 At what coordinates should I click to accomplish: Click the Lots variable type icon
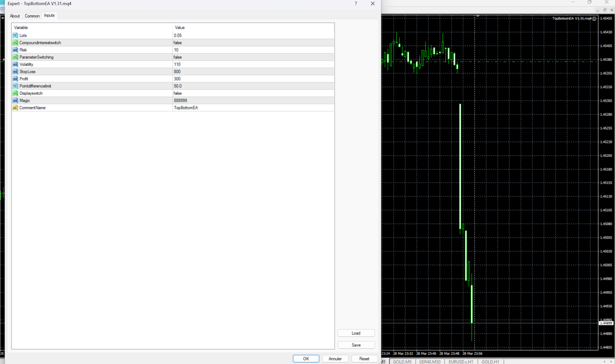pos(15,35)
